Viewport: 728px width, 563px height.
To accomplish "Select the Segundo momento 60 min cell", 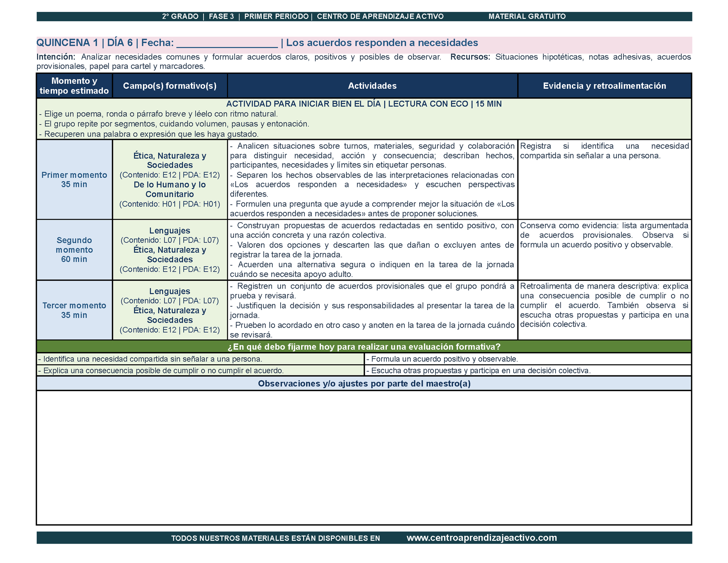I will click(74, 250).
